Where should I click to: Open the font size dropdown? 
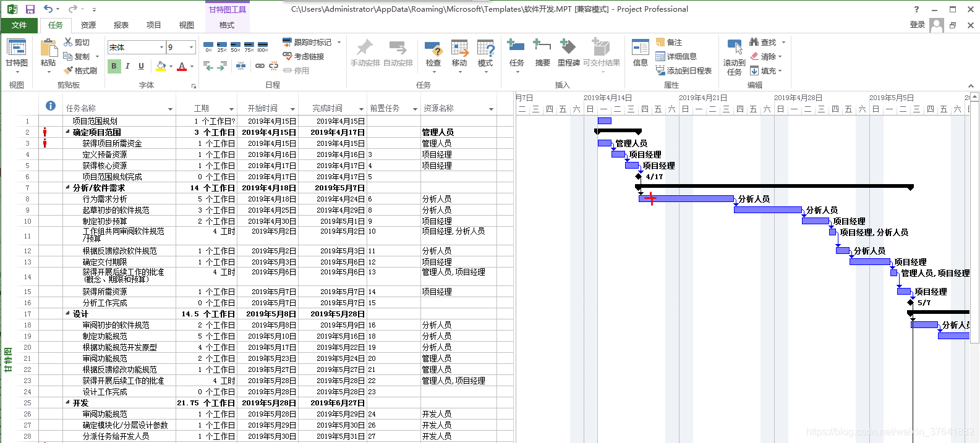191,48
